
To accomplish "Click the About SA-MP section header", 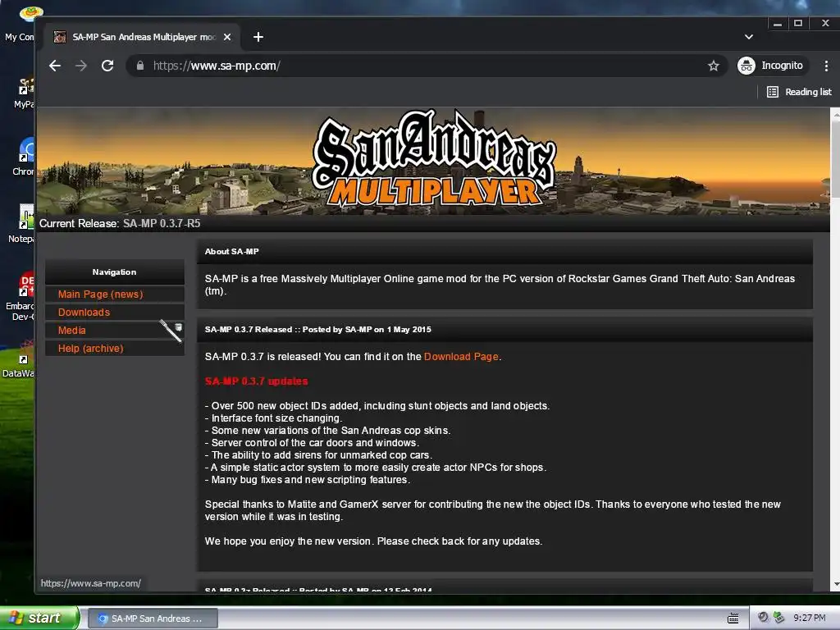I will [x=504, y=251].
